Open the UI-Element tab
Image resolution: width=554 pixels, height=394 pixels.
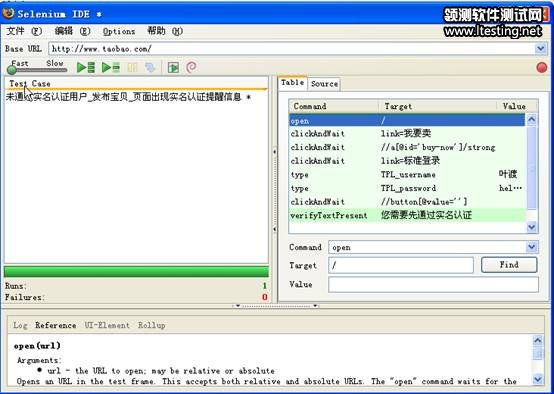click(x=107, y=325)
